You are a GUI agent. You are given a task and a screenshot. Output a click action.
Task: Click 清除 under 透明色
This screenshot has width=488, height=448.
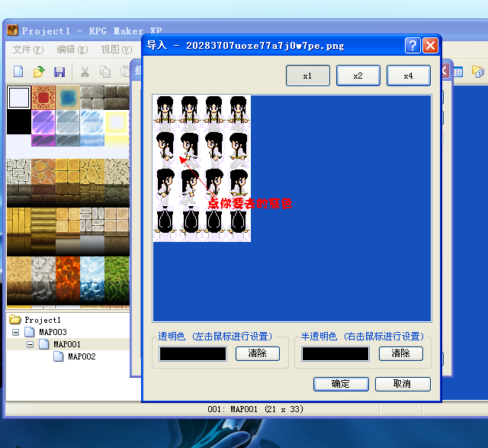258,353
